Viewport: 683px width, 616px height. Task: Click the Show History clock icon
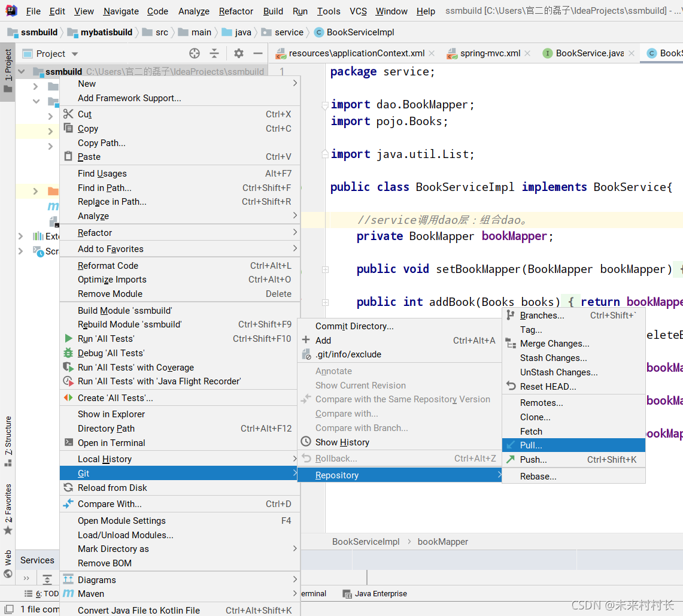tap(306, 442)
